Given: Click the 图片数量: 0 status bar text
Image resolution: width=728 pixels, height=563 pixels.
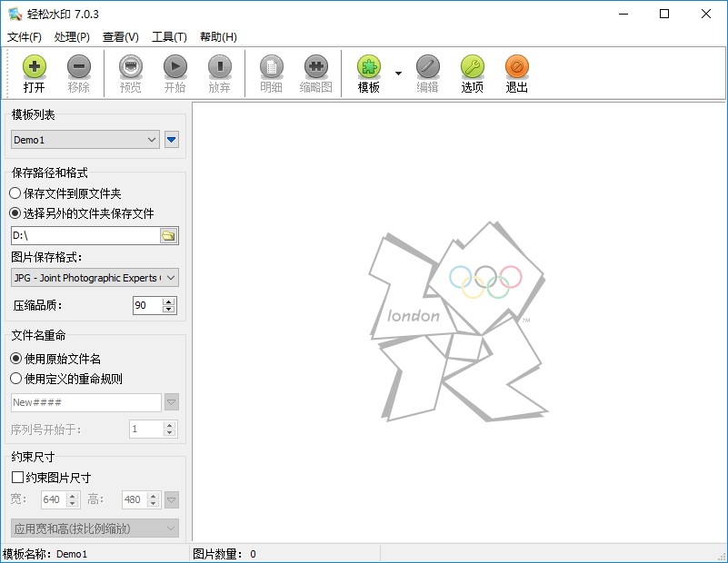Looking at the screenshot, I should tap(224, 554).
